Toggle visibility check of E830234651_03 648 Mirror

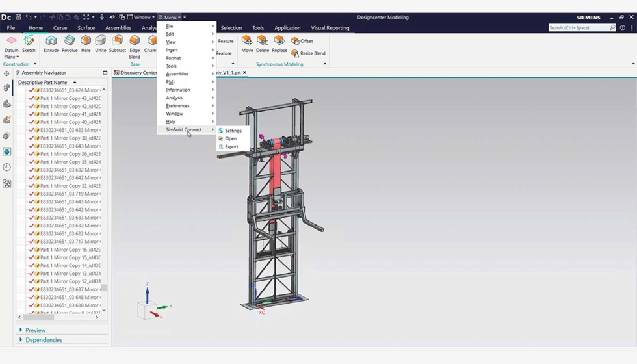(31, 298)
